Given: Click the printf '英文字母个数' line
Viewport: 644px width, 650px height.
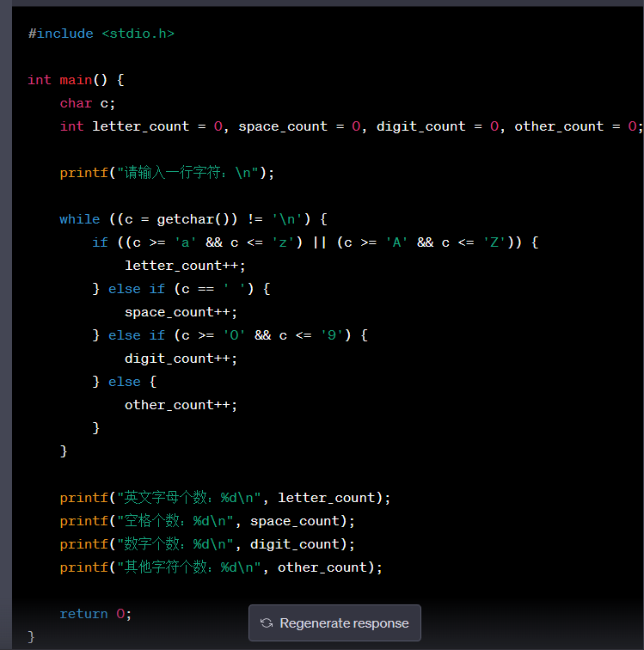Looking at the screenshot, I should pyautogui.click(x=225, y=498).
